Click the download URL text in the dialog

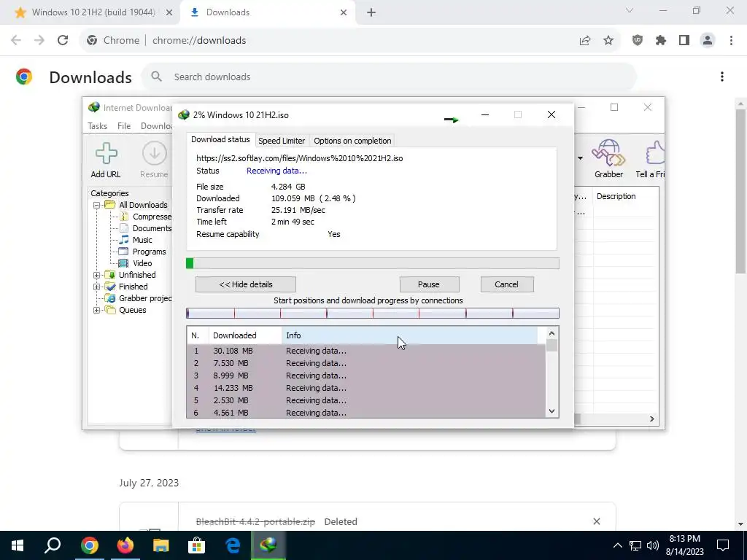click(299, 158)
